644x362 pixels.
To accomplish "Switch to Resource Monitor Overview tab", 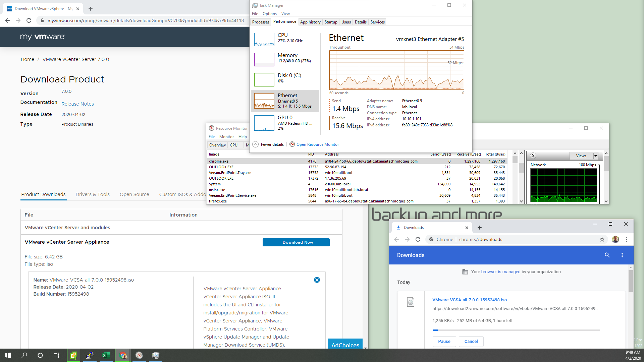I will click(217, 145).
